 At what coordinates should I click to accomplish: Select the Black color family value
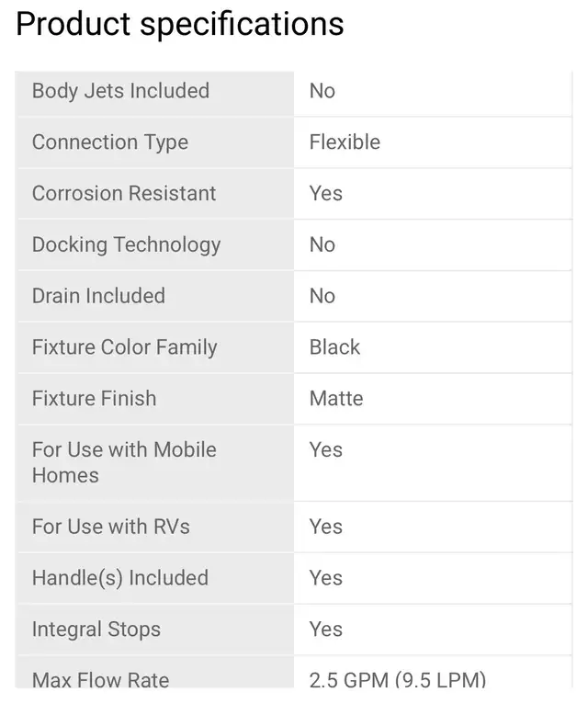(x=334, y=347)
